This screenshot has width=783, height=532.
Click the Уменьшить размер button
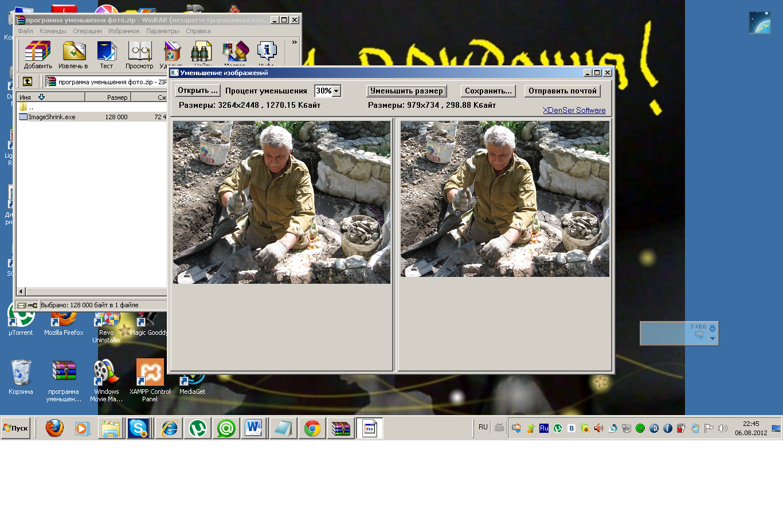(407, 91)
